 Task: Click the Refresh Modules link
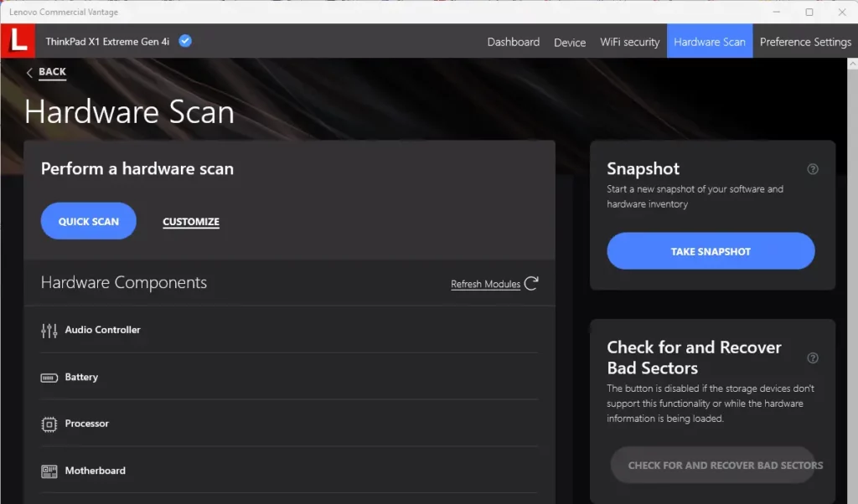click(485, 284)
